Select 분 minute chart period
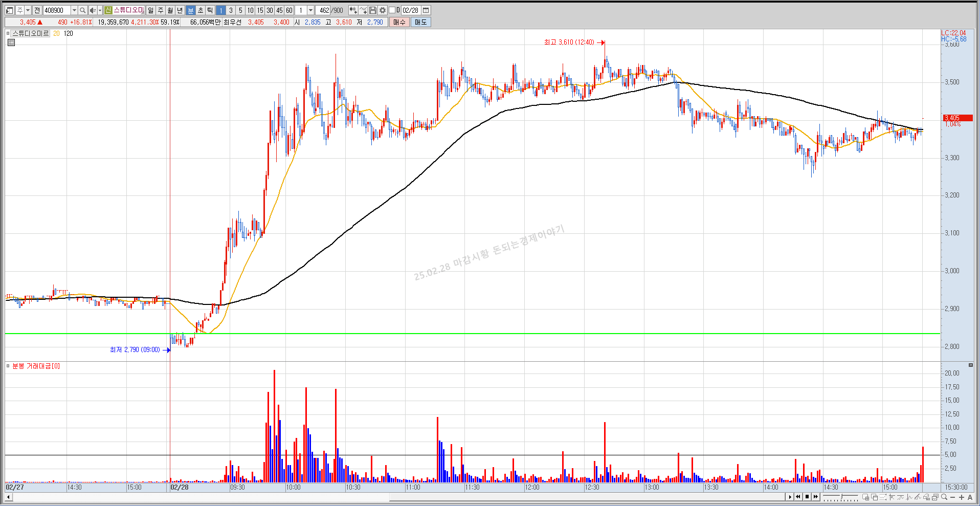The height and width of the screenshot is (506, 980). (x=191, y=10)
